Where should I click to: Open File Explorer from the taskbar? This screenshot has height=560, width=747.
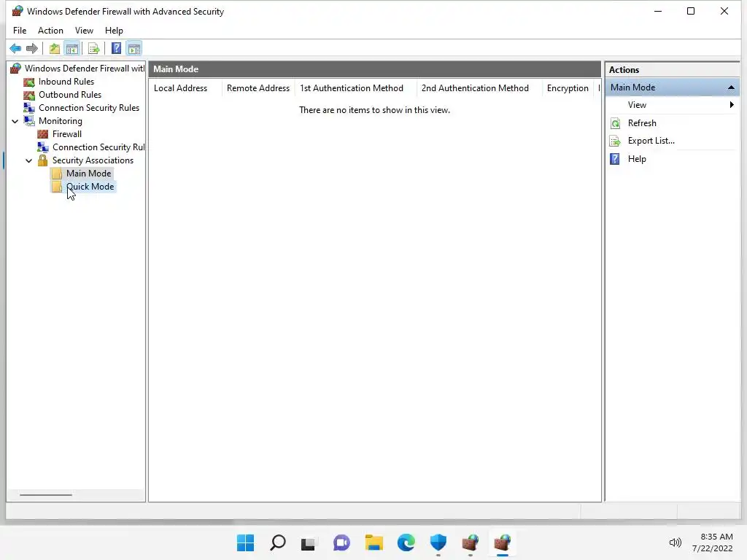[x=374, y=542]
